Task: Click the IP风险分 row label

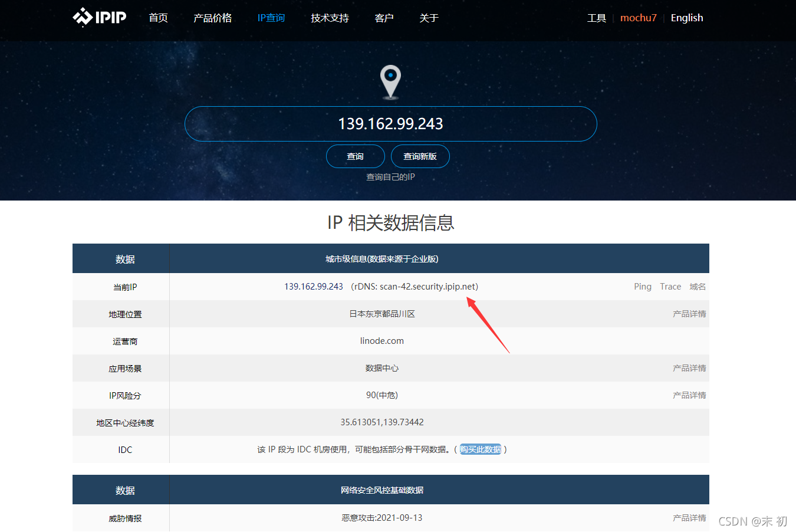Action: tap(125, 396)
